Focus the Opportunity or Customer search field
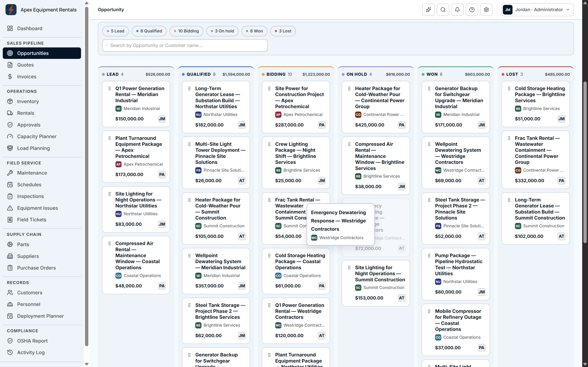The height and width of the screenshot is (367, 588). (185, 45)
